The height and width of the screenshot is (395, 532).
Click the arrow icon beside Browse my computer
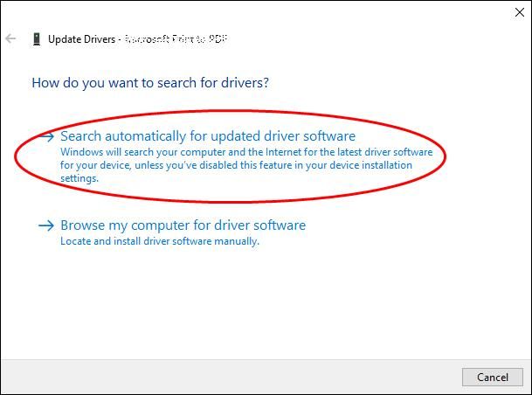(x=46, y=225)
